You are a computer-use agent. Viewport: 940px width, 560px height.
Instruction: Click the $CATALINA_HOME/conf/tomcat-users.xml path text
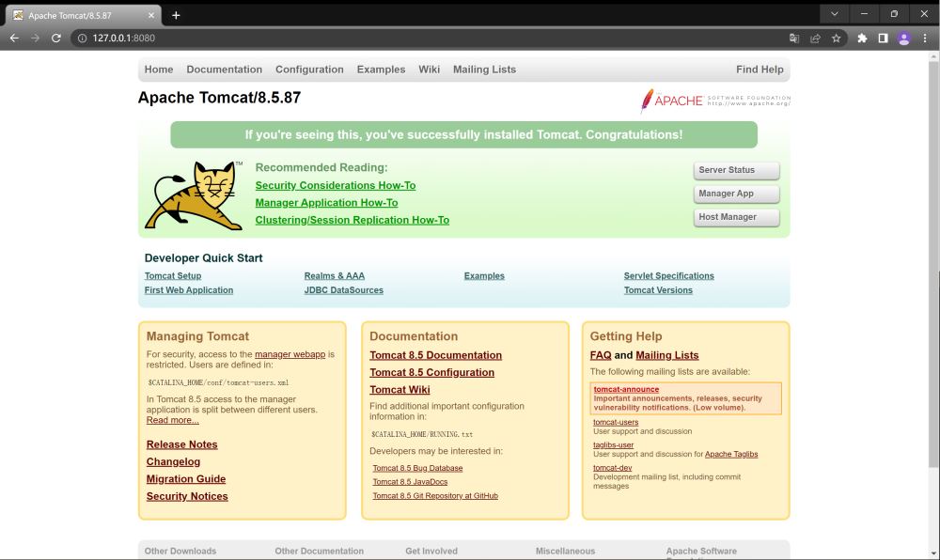coord(218,382)
